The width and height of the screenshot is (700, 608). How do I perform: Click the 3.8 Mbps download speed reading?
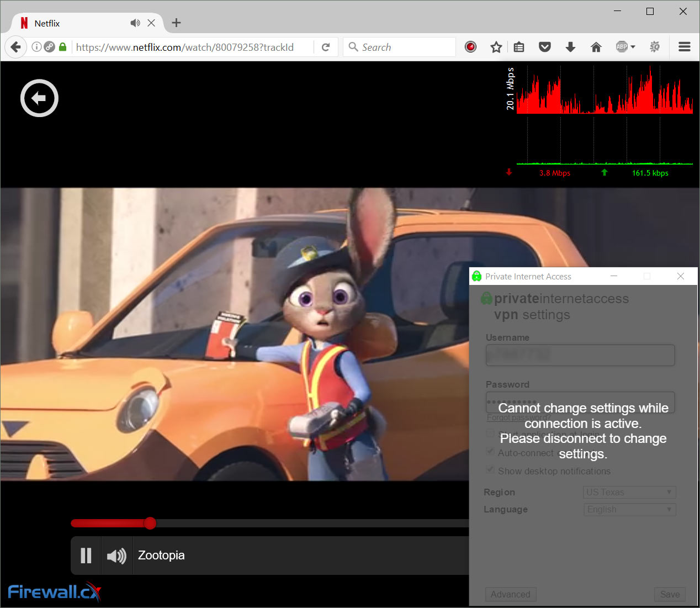coord(555,173)
